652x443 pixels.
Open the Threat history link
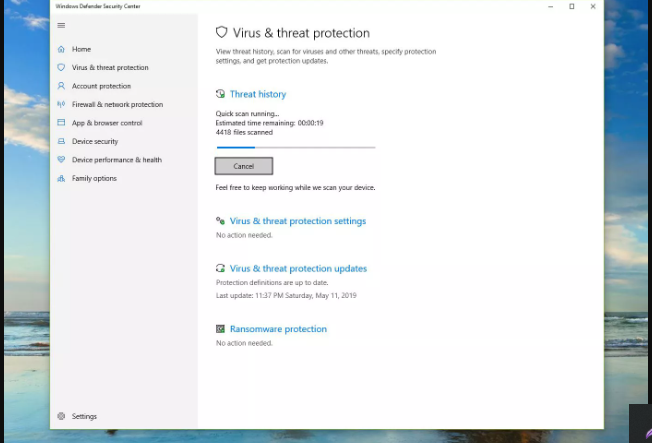(x=258, y=94)
